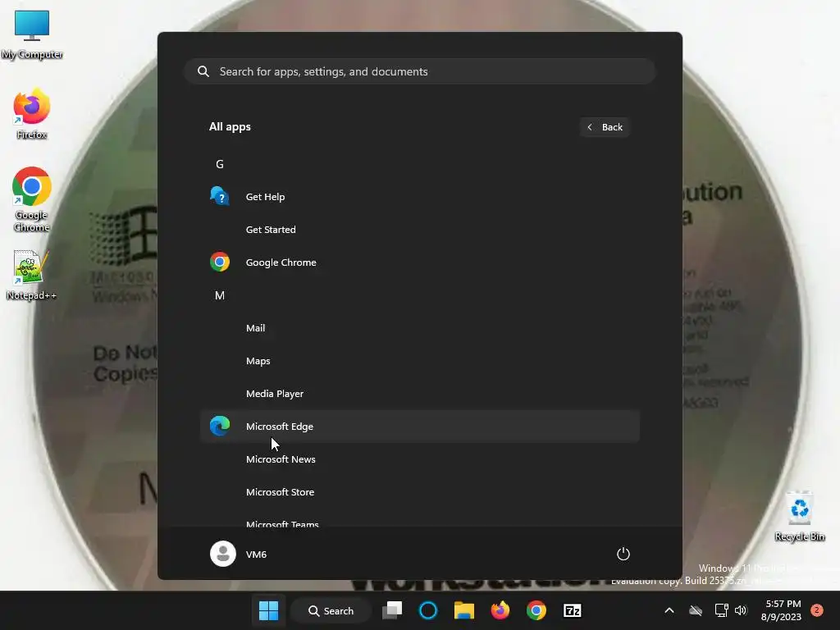Click the Back button in All apps
The height and width of the screenshot is (630, 840).
(605, 127)
